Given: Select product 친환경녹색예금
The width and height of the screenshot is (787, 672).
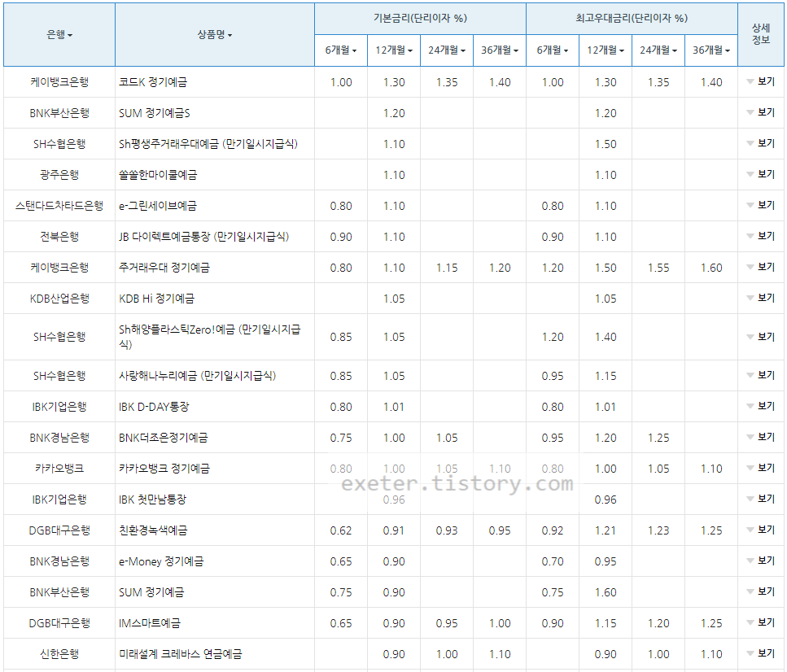Looking at the screenshot, I should [153, 530].
